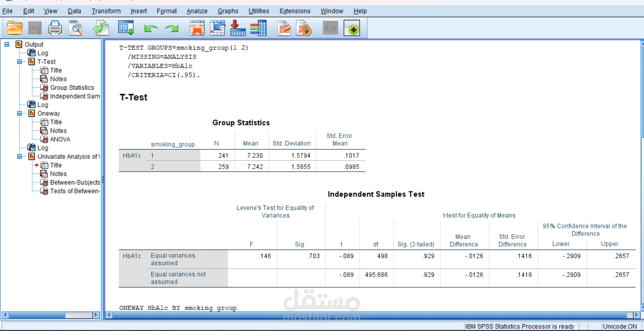Click the Recall recent dialogs icon
Image resolution: width=644 pixels, height=331 pixels.
coord(126,28)
